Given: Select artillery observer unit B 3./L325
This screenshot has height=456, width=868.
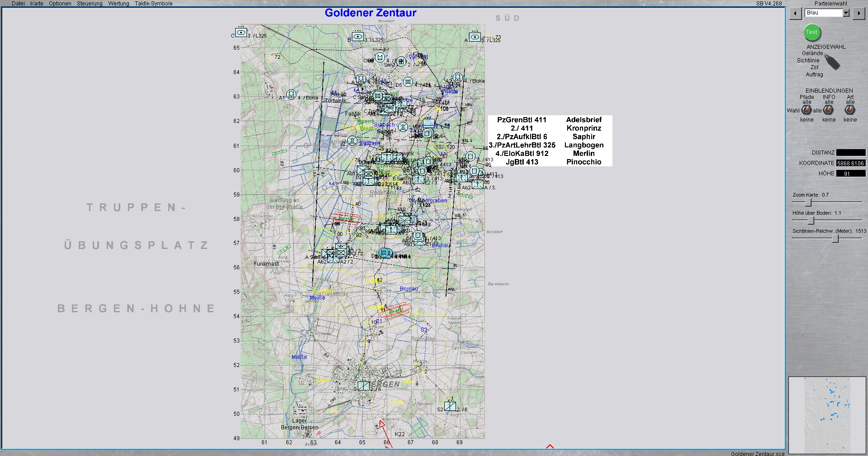Looking at the screenshot, I should [358, 37].
